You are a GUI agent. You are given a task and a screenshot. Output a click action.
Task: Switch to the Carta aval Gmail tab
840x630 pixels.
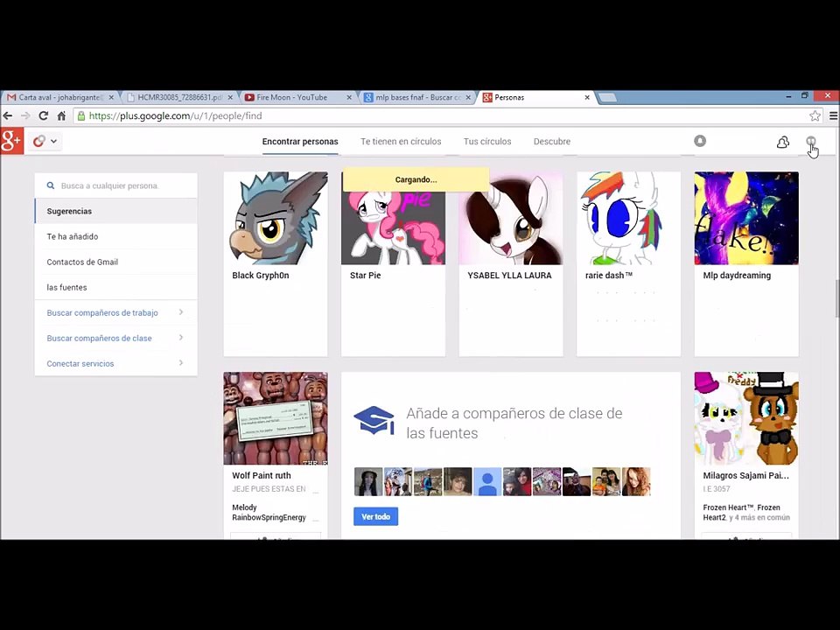tap(59, 97)
